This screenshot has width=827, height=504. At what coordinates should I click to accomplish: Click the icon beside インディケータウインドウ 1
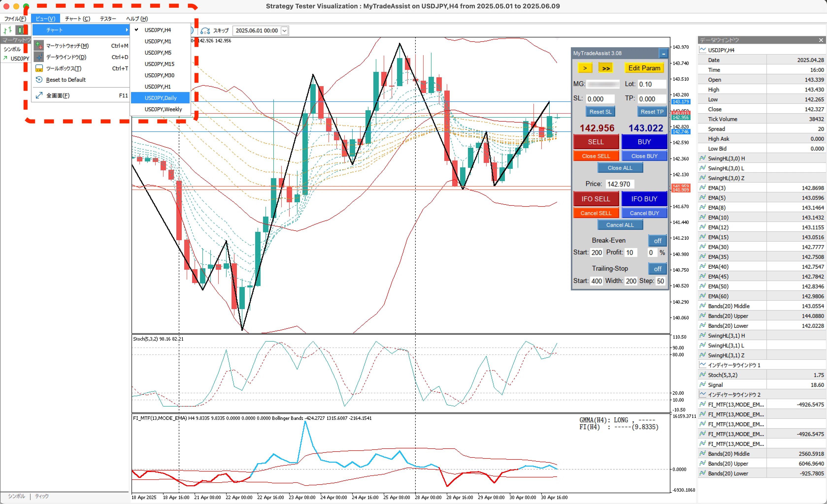pyautogui.click(x=702, y=365)
